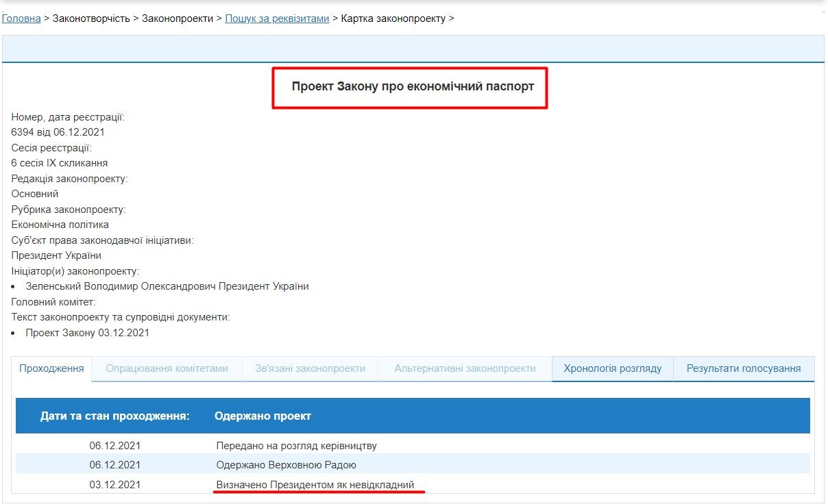Open the Головна breadcrumb link
The image size is (828, 504).
click(x=21, y=18)
